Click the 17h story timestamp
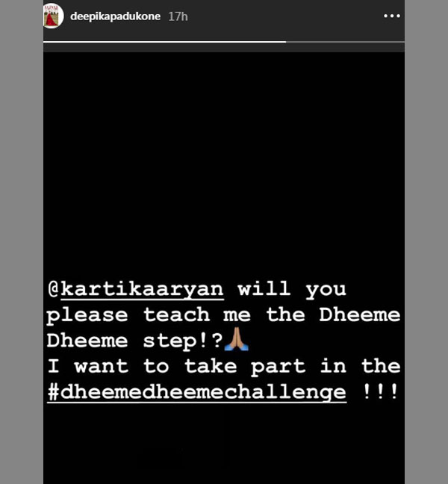Screen dimensions: 448x484 tap(178, 16)
